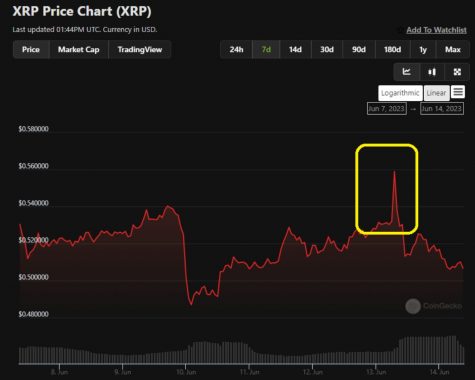The width and height of the screenshot is (475, 380).
Task: Select the Price tab
Action: pos(31,50)
